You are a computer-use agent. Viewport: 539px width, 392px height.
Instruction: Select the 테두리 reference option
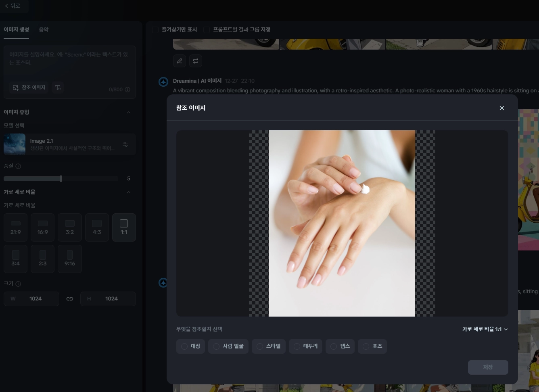[306, 346]
